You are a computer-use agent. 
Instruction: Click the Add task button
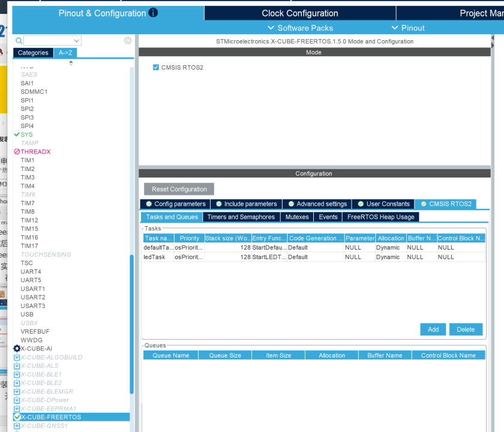click(433, 329)
